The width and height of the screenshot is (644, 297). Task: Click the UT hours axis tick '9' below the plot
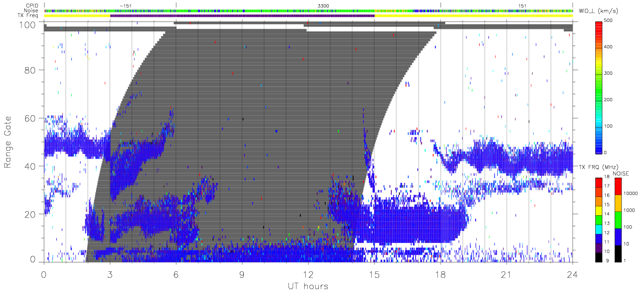(242, 274)
